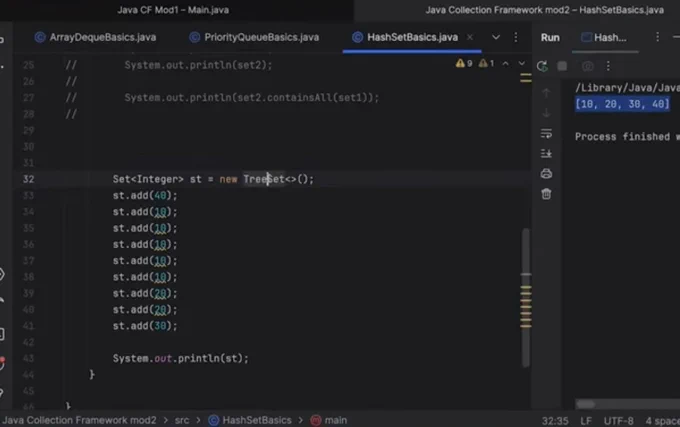Click the Run tool window label

pos(550,38)
